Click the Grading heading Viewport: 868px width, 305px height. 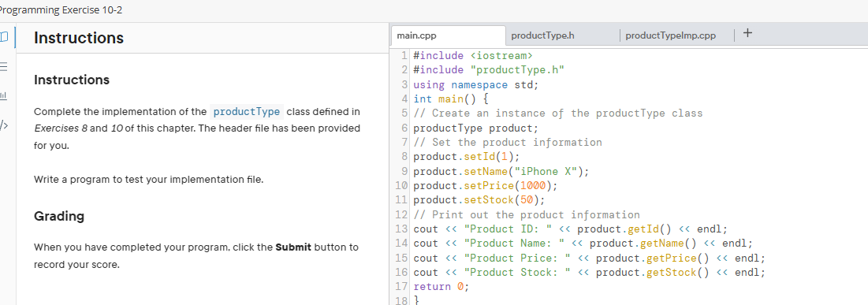pyautogui.click(x=59, y=216)
